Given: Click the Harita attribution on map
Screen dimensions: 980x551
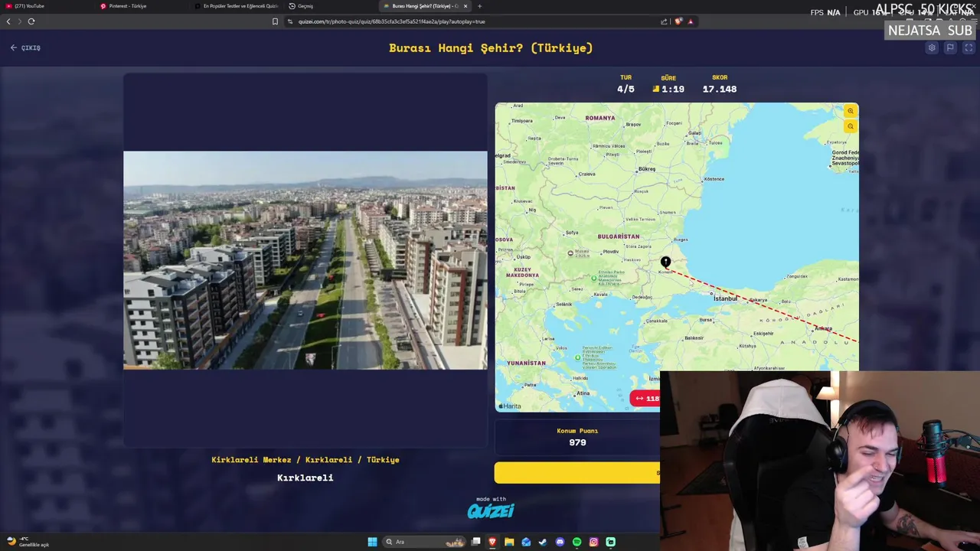Looking at the screenshot, I should coord(510,406).
